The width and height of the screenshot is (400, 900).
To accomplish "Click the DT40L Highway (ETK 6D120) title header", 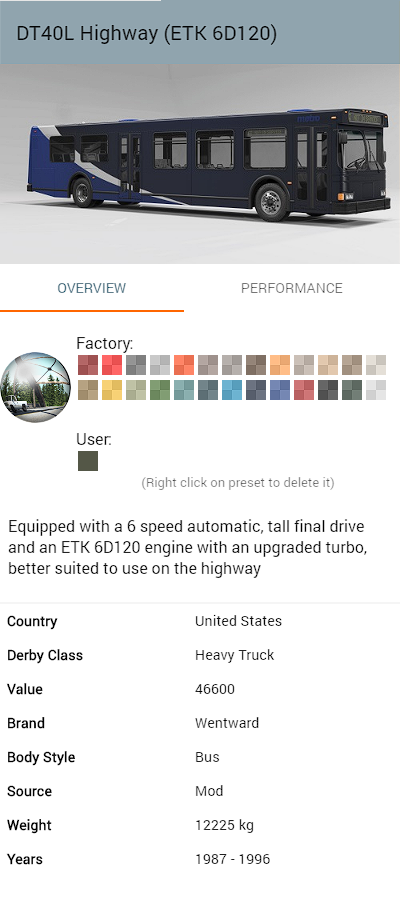I will (x=147, y=34).
